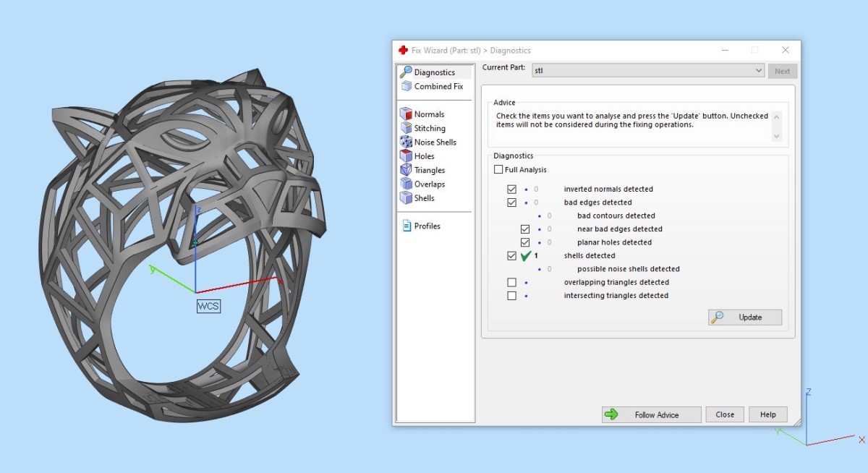Open the Help button
Screen dimensions: 868x473
(767, 414)
